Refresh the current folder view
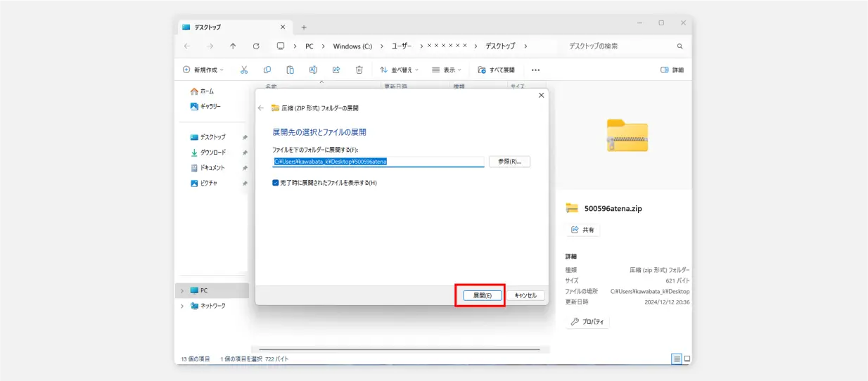Viewport: 868px width, 381px height. [256, 46]
